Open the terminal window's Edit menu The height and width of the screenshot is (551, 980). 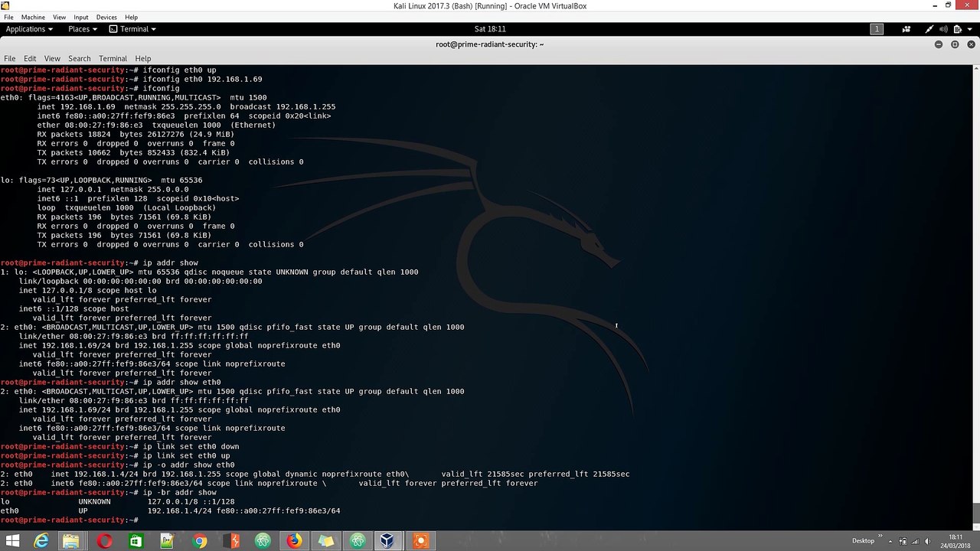click(30, 58)
